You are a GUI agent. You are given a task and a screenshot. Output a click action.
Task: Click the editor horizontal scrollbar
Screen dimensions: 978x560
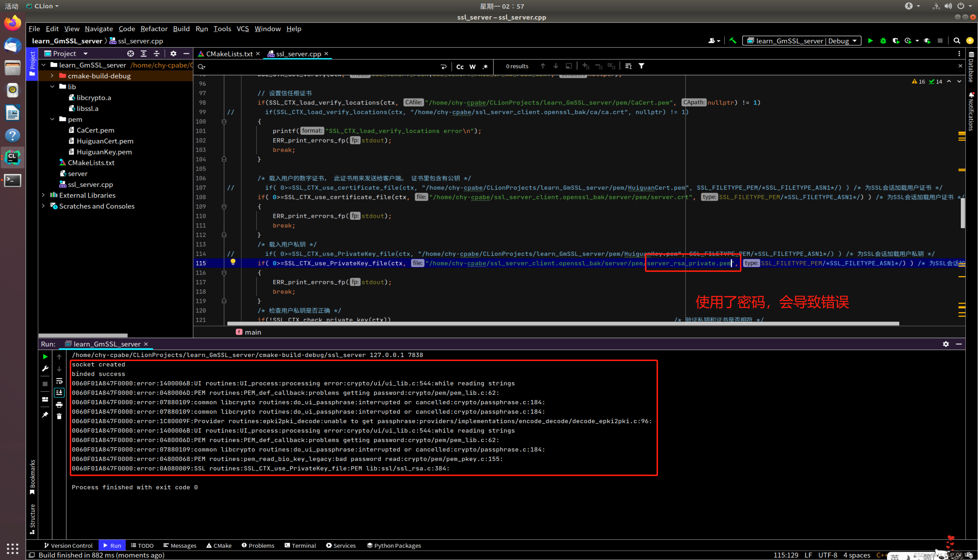[x=562, y=324]
